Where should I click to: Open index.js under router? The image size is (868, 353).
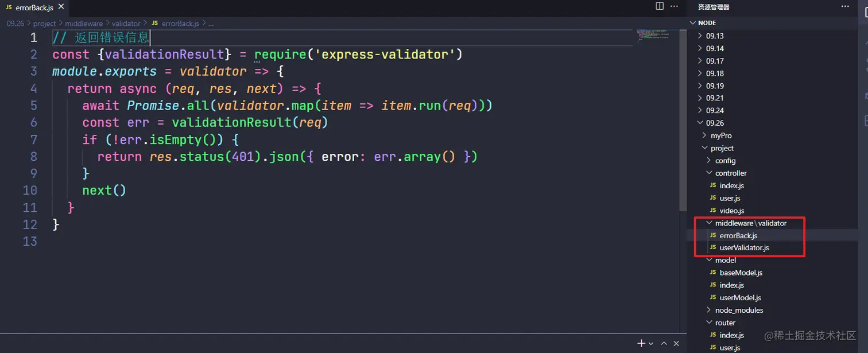coord(731,335)
